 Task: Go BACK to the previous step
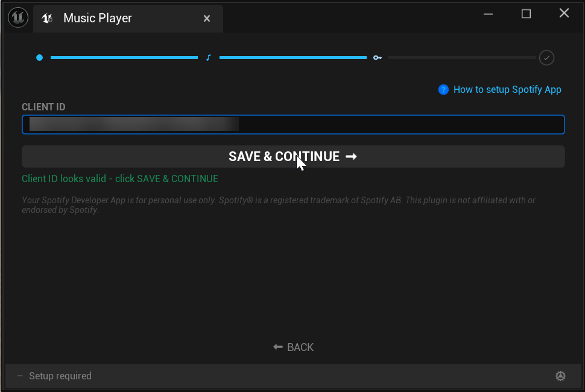293,347
